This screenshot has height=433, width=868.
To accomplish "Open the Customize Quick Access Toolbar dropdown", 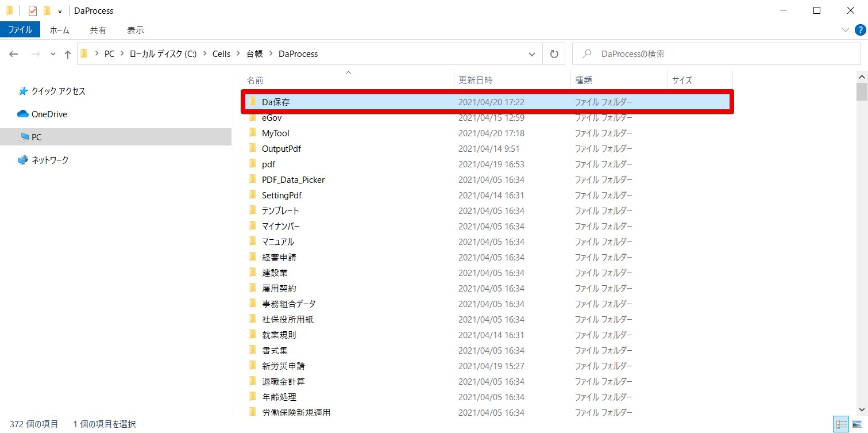I will (60, 11).
